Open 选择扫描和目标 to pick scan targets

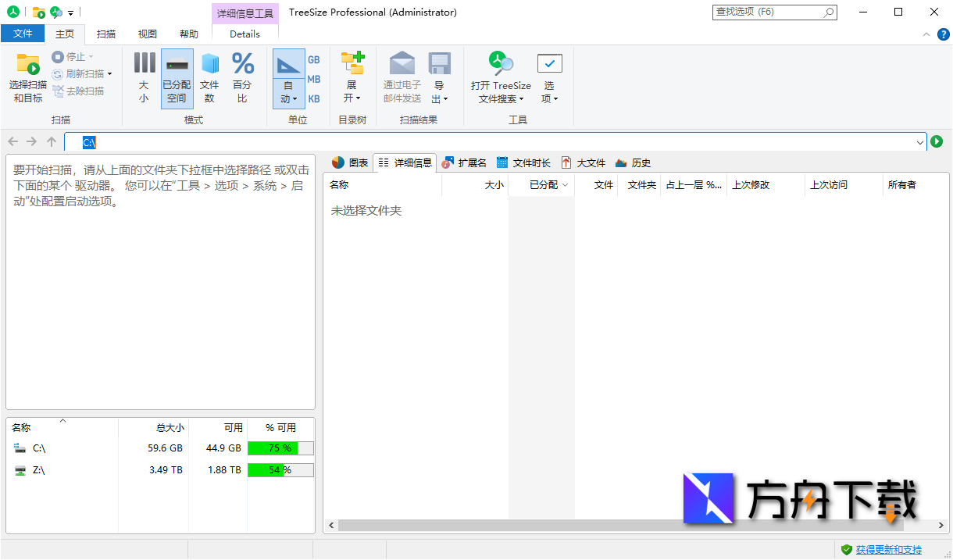coord(27,76)
